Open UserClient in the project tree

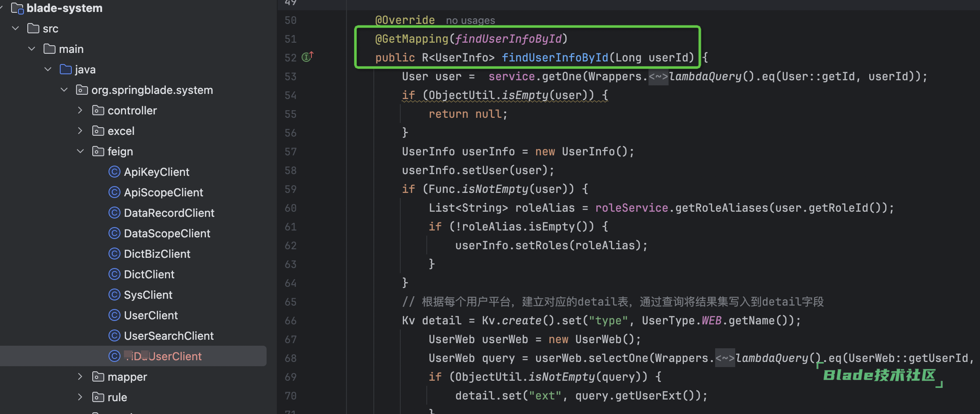pos(150,315)
